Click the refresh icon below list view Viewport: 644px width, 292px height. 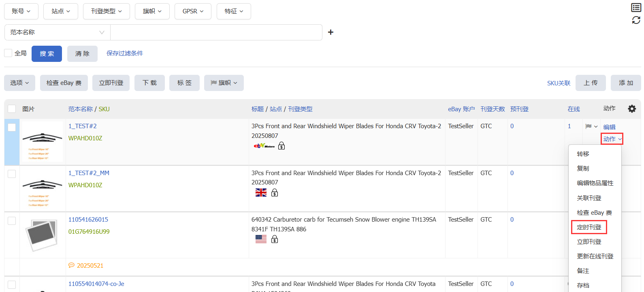[636, 20]
